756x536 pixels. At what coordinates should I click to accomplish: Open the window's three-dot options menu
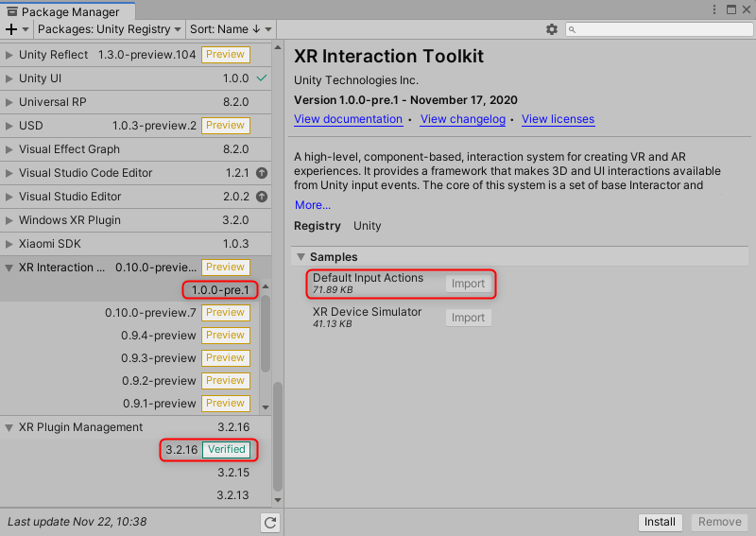[x=713, y=10]
